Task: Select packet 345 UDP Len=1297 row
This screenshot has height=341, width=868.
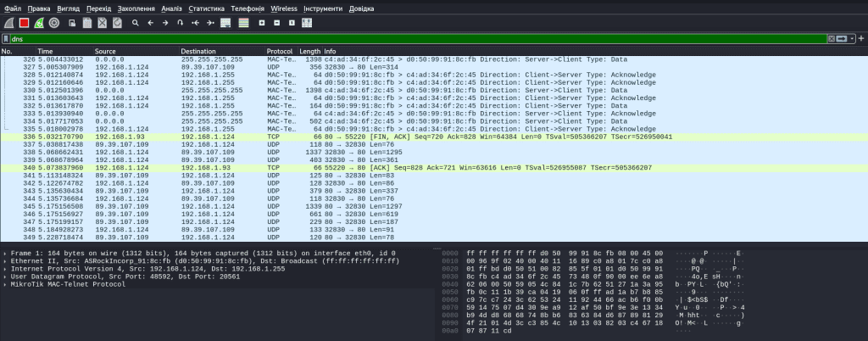Action: (x=434, y=206)
